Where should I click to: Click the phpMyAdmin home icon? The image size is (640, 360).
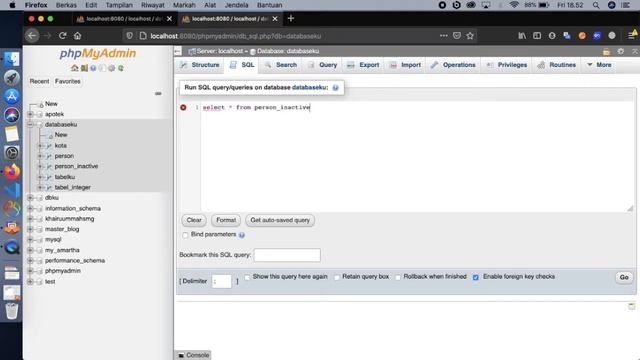[x=74, y=68]
